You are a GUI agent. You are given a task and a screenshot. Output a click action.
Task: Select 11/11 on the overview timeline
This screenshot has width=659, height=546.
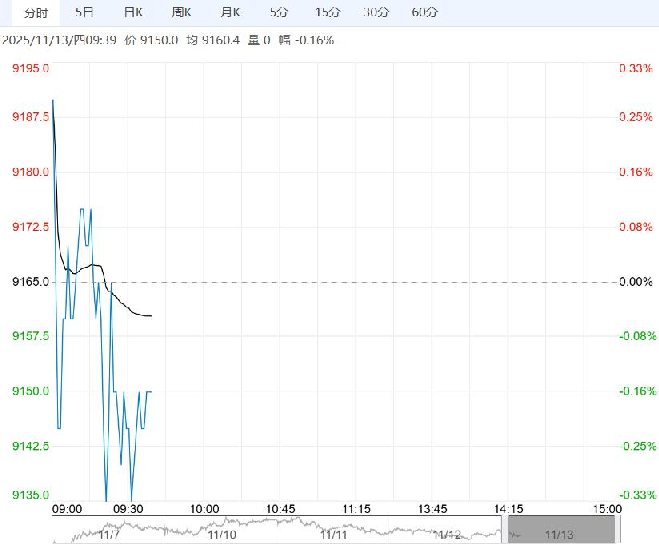click(334, 535)
